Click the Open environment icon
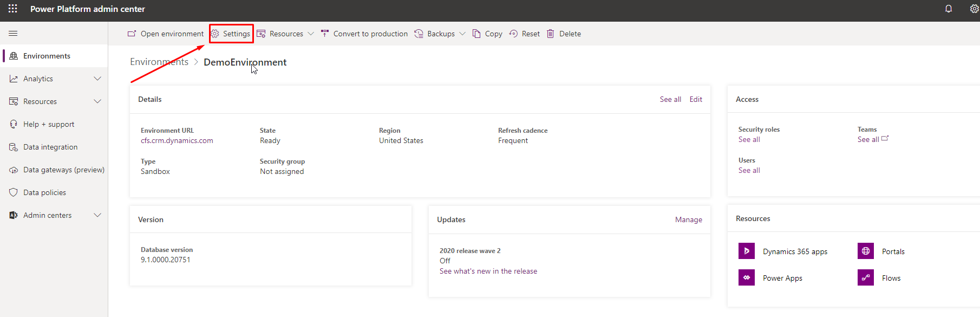 [x=132, y=34]
